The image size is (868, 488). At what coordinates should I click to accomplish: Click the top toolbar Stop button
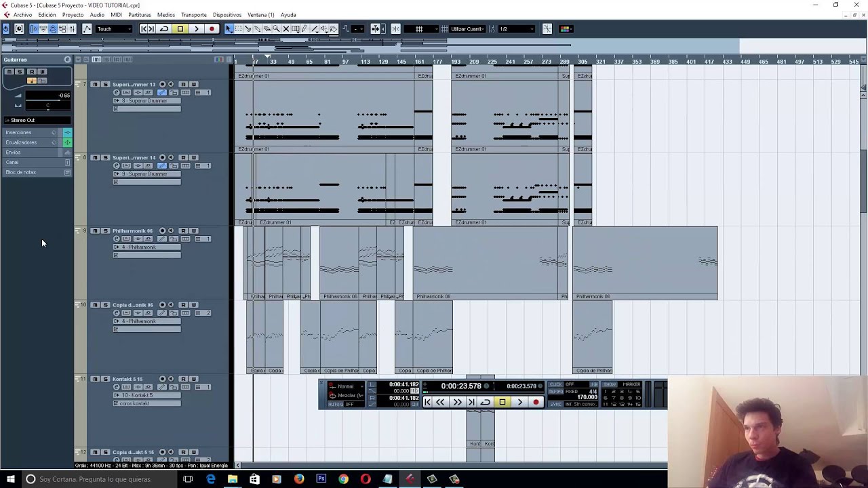tap(180, 28)
